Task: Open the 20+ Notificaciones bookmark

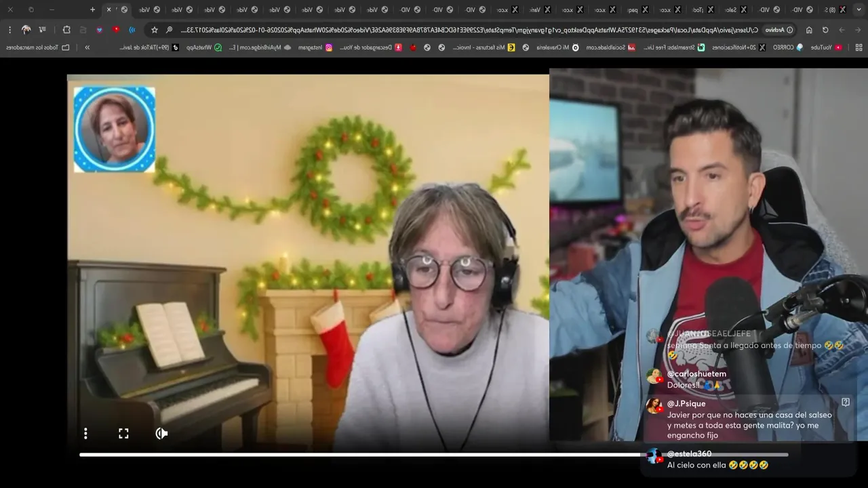Action: (x=738, y=47)
